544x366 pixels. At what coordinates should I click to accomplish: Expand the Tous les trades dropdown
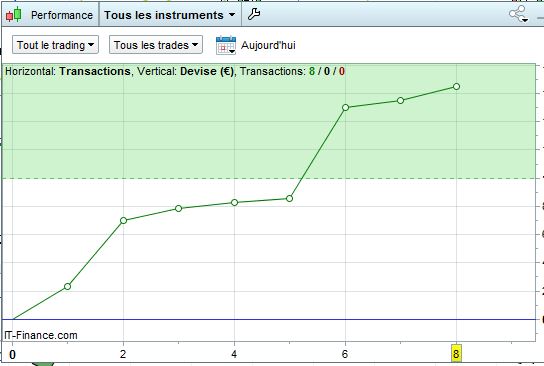coord(156,45)
